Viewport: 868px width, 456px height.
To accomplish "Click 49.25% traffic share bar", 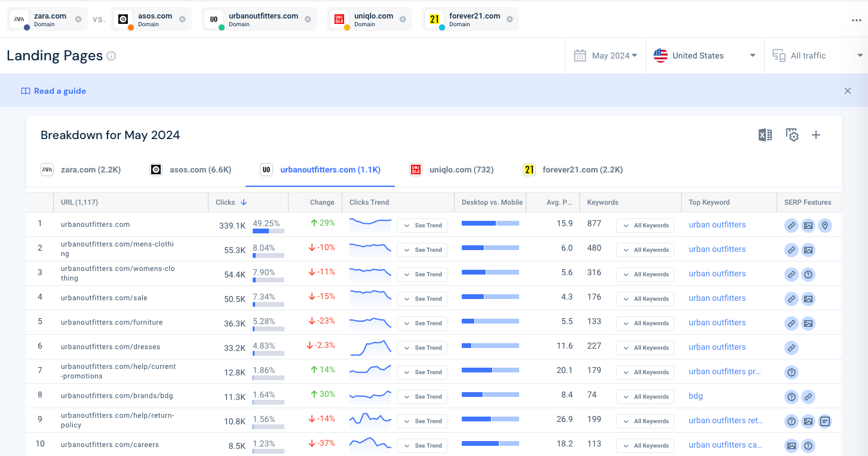I will [x=268, y=231].
